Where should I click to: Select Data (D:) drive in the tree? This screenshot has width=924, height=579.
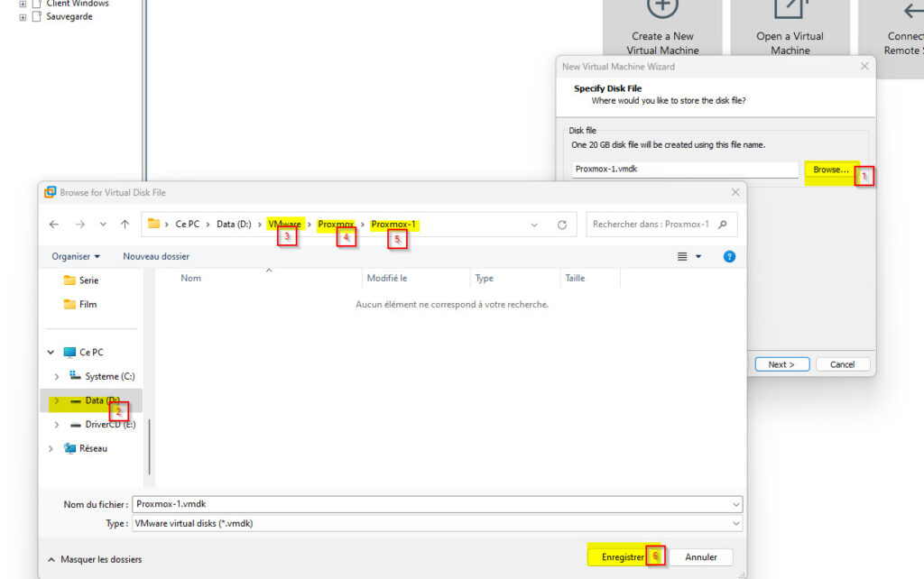(x=94, y=400)
